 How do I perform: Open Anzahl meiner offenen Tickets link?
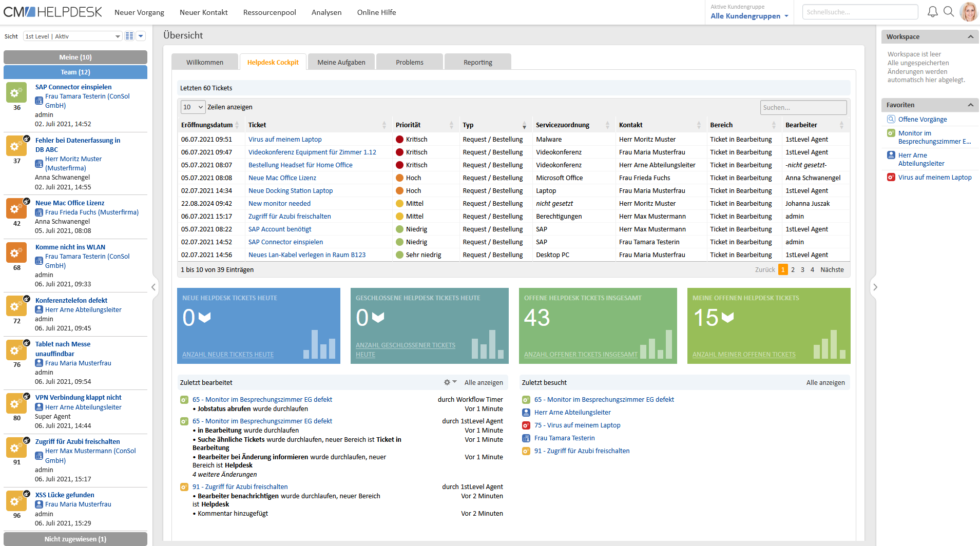pos(744,354)
